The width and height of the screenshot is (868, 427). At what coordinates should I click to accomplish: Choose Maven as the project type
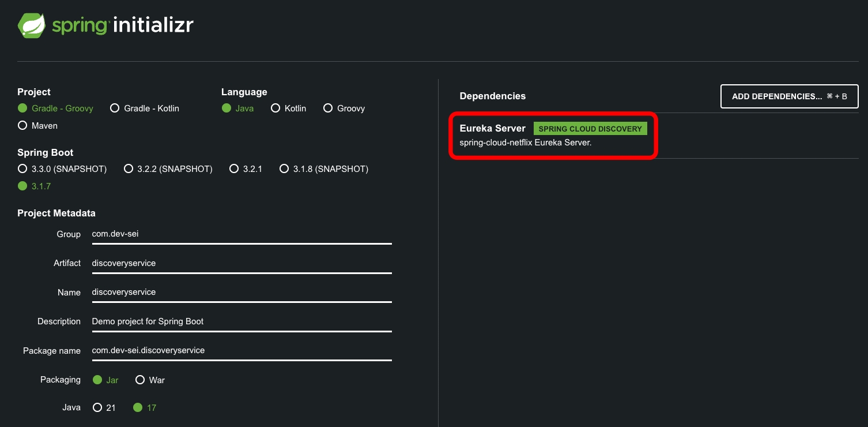click(x=37, y=126)
